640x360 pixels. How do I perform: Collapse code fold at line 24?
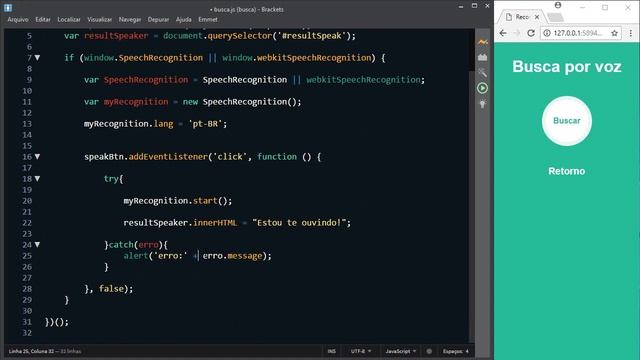[37, 244]
